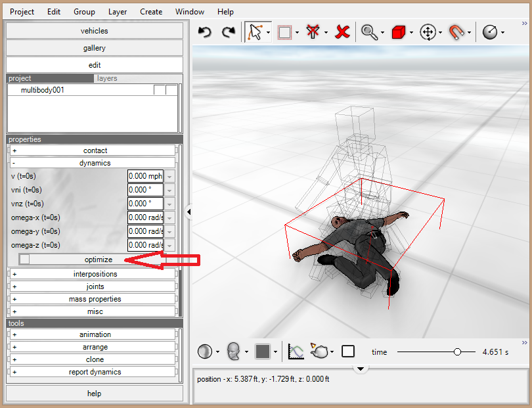Click the v (t=0s) velocity field
The height and width of the screenshot is (408, 532).
[145, 176]
